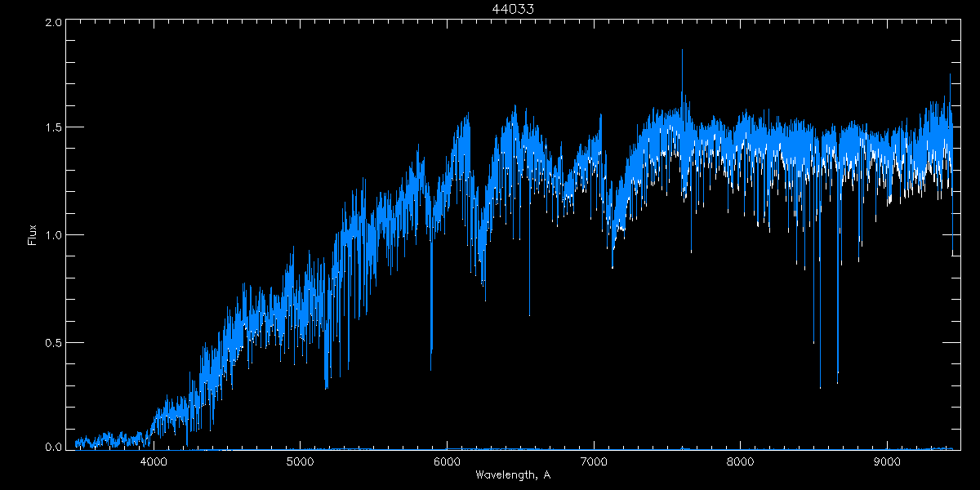Click the narrow absorption line near 6560
980x490 pixels.
pos(529,314)
